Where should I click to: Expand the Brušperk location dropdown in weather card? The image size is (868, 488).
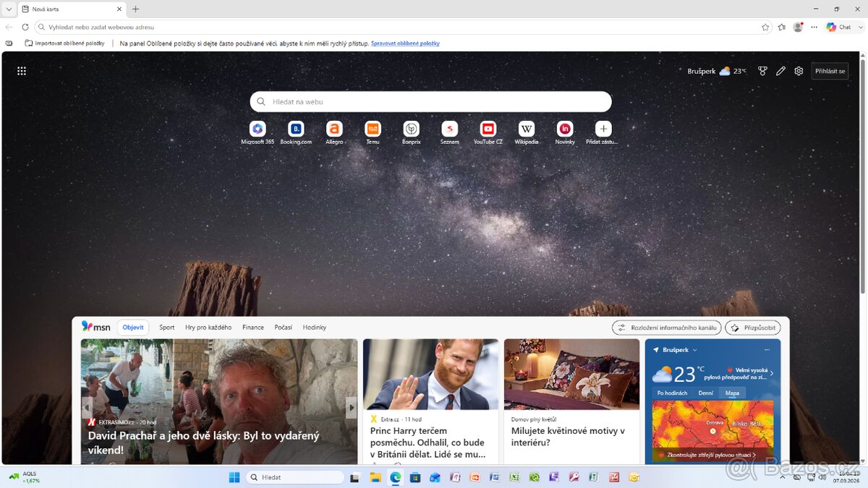[694, 350]
